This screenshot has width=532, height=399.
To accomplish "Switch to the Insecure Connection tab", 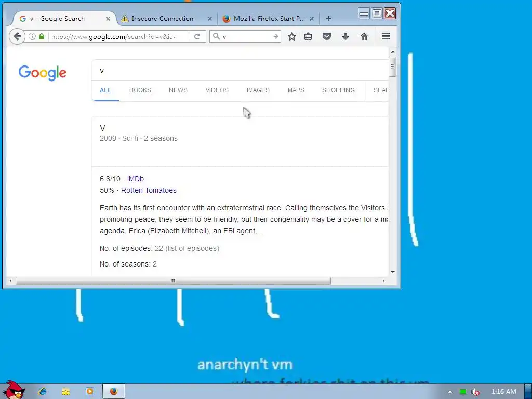I will (163, 19).
